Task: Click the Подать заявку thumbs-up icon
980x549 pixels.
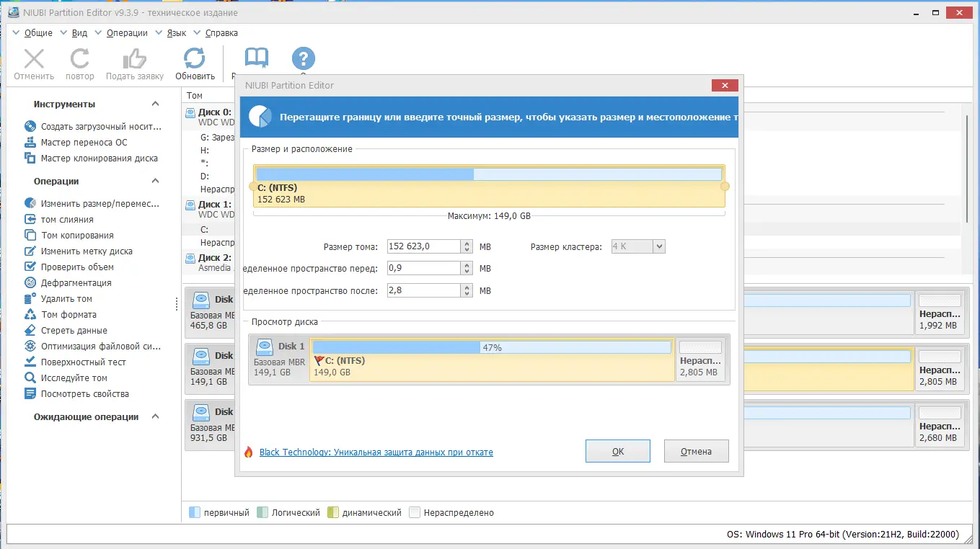Action: click(x=134, y=58)
